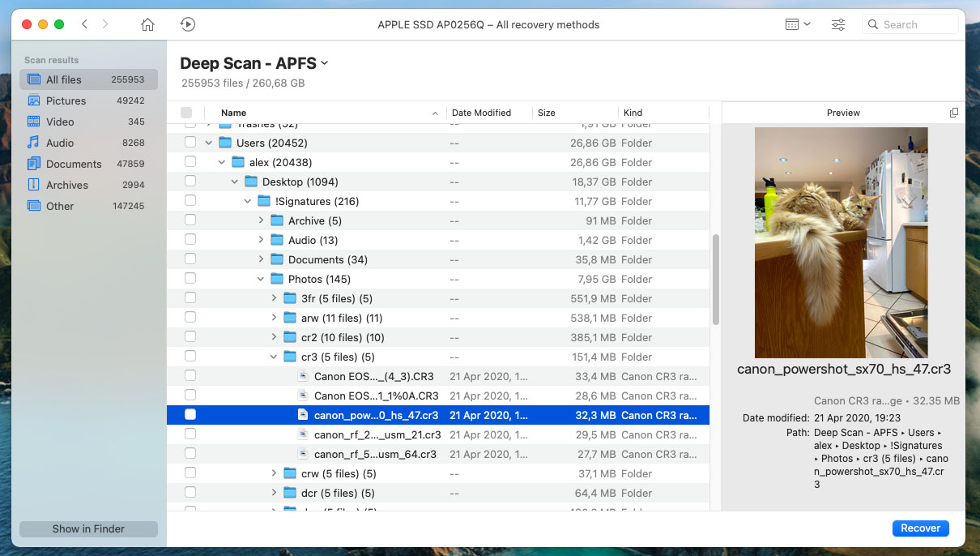This screenshot has height=556, width=980.
Task: Expand the Documents (34) folder
Action: 261,259
